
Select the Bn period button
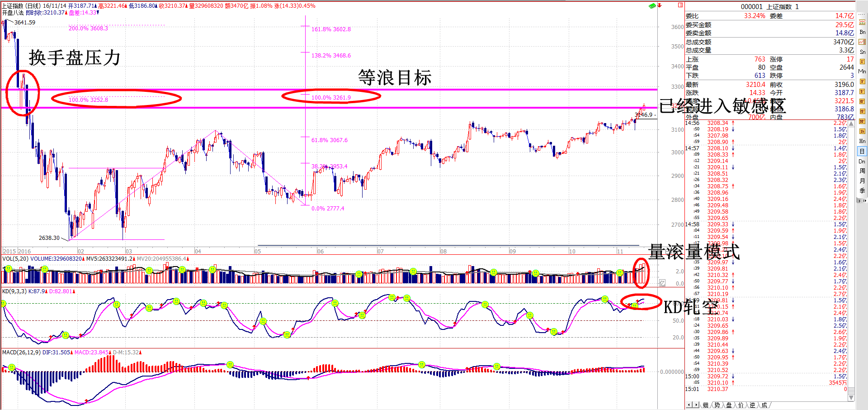[862, 32]
